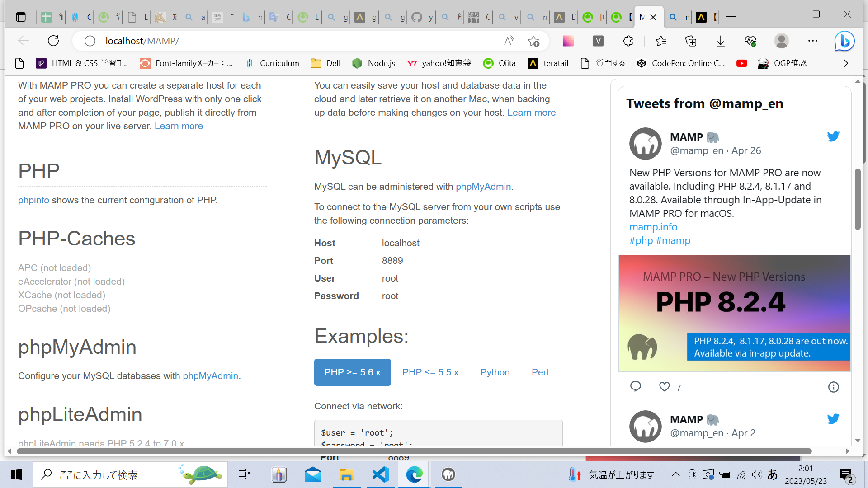The image size is (868, 488).
Task: Switch to the PHP <= 5.5.x tab
Action: tap(430, 372)
